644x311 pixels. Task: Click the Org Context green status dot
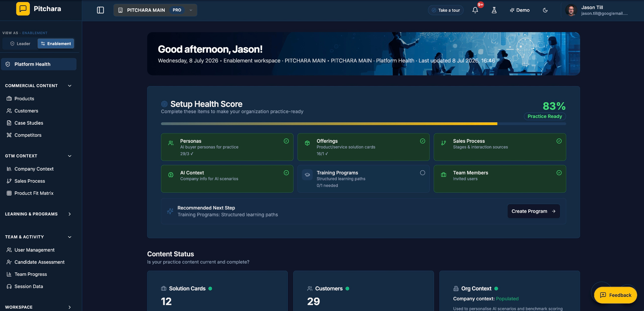pyautogui.click(x=496, y=289)
